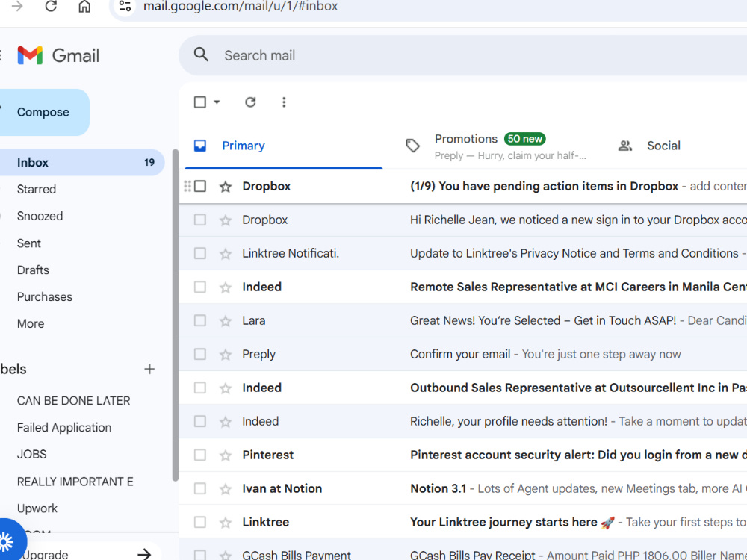Open the Failed Application label
The width and height of the screenshot is (747, 560).
(x=63, y=428)
